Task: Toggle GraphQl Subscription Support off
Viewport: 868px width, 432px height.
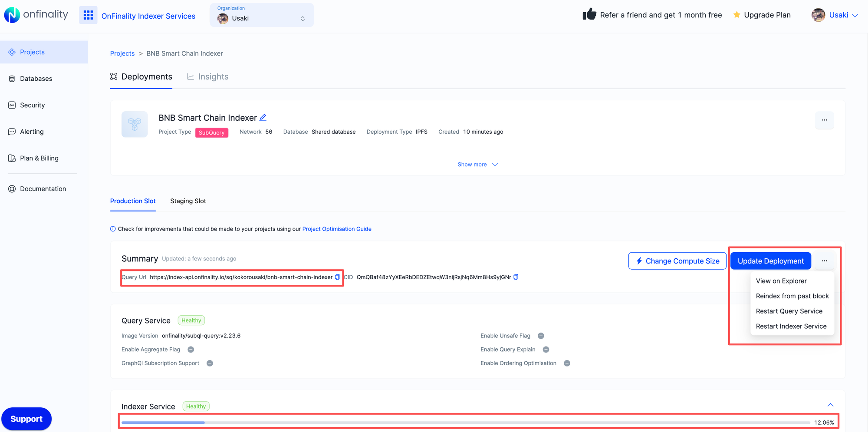Action: 210,363
